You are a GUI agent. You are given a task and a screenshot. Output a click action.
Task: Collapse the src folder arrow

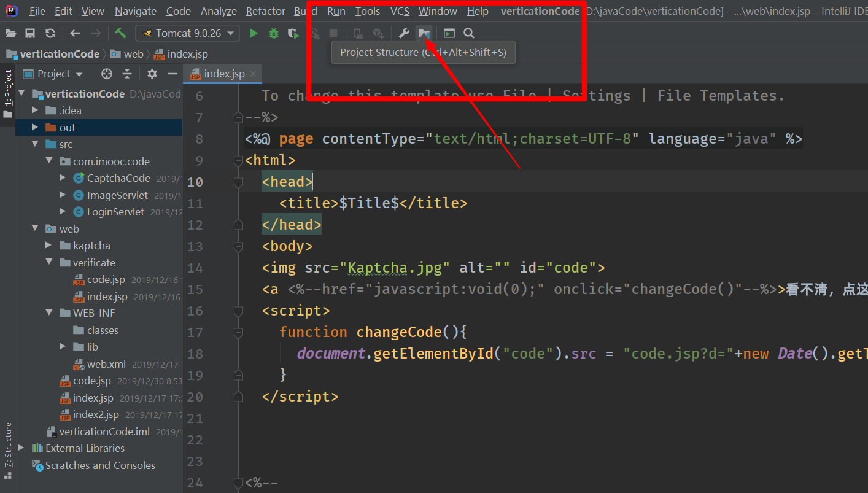[x=36, y=144]
